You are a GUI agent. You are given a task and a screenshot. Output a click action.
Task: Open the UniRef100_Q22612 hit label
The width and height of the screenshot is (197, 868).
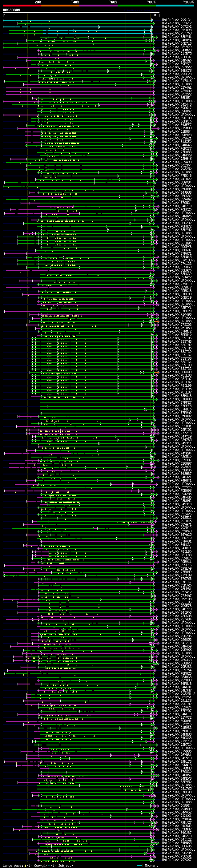176,23
